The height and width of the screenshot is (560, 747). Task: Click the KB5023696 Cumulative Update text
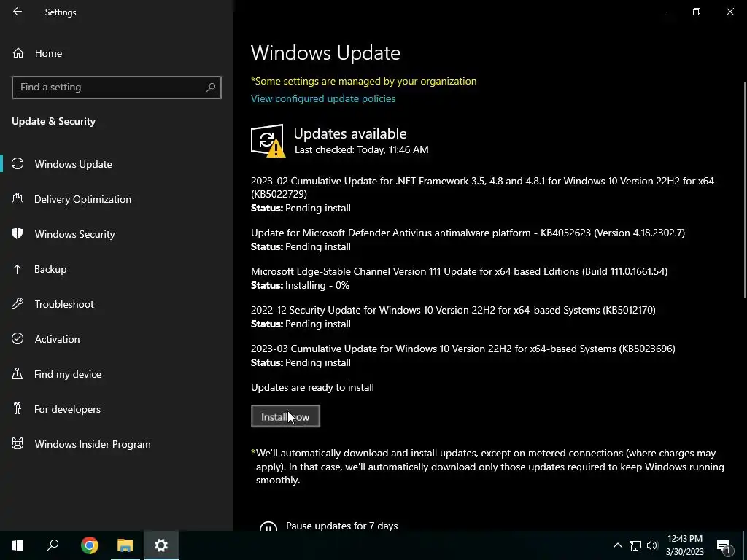point(463,349)
